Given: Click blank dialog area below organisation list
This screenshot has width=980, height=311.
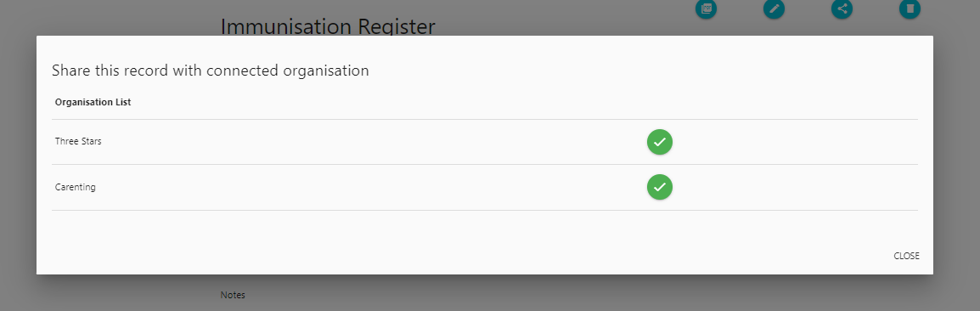Looking at the screenshot, I should coord(437,231).
